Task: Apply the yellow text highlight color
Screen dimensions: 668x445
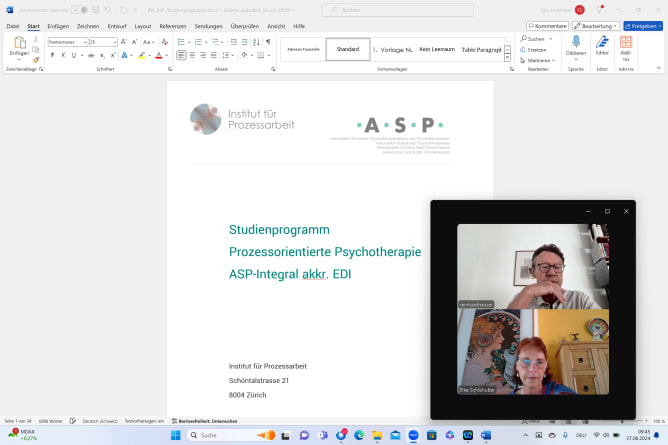Action: click(142, 55)
